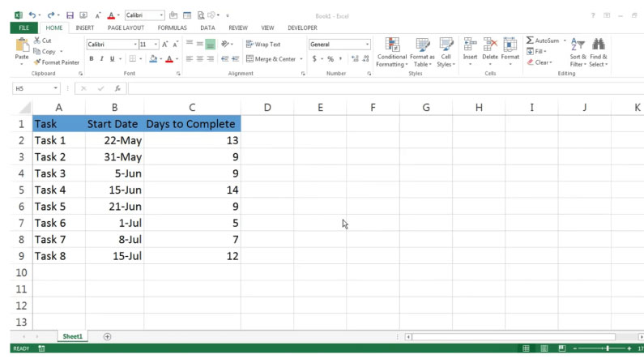Click the AutoSum sigma icon
Screen dimensions: 644x363
tap(531, 40)
